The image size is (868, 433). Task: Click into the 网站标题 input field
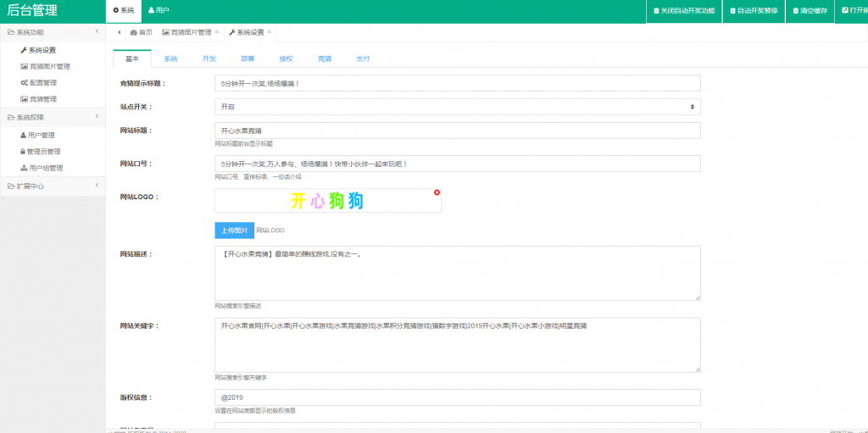[x=457, y=130]
